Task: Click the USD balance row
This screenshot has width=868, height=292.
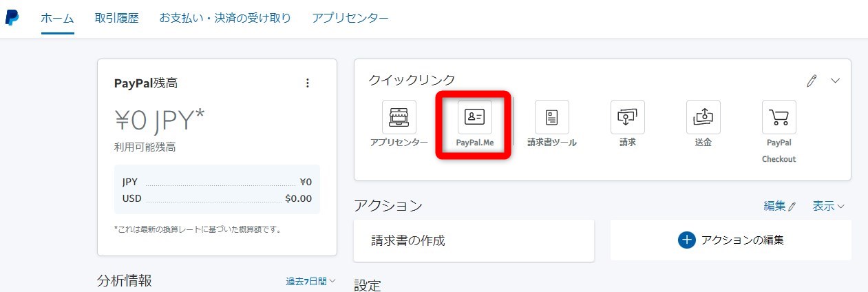Action: (x=217, y=198)
